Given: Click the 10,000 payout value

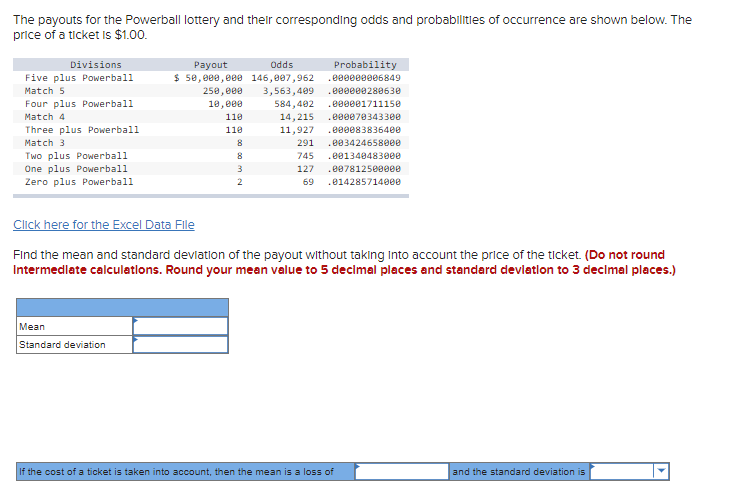Looking at the screenshot, I should coord(225,103).
